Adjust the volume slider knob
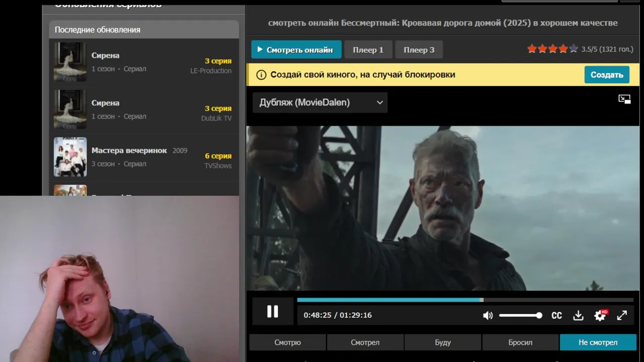This screenshot has width=644, height=362. pyautogui.click(x=539, y=316)
